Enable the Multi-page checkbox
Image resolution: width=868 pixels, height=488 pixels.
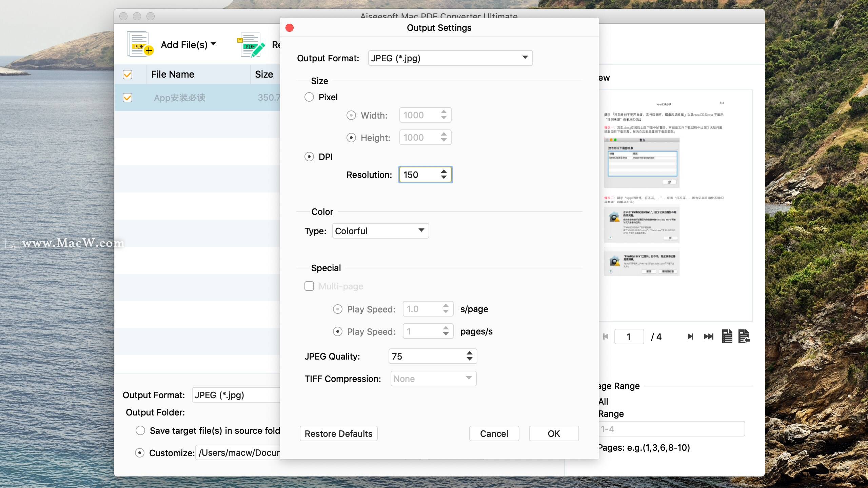tap(309, 286)
